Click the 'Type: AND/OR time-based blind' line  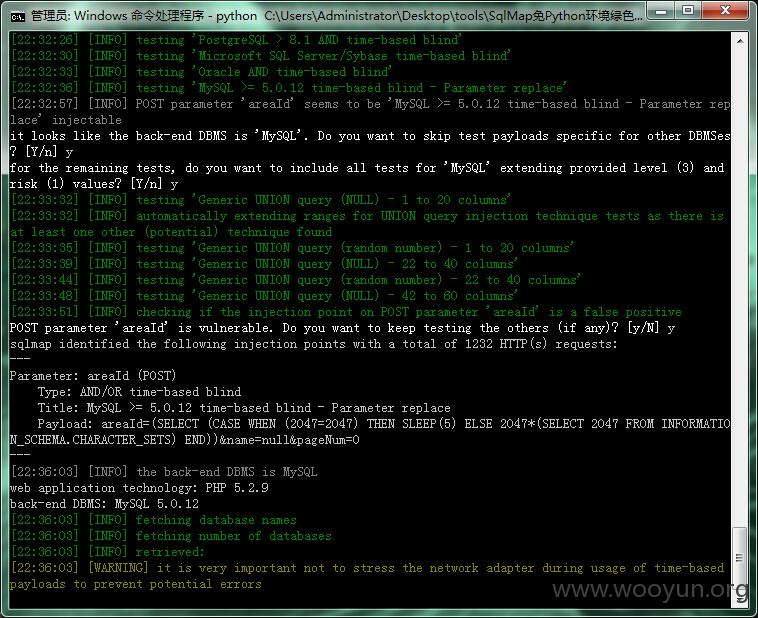(139, 392)
